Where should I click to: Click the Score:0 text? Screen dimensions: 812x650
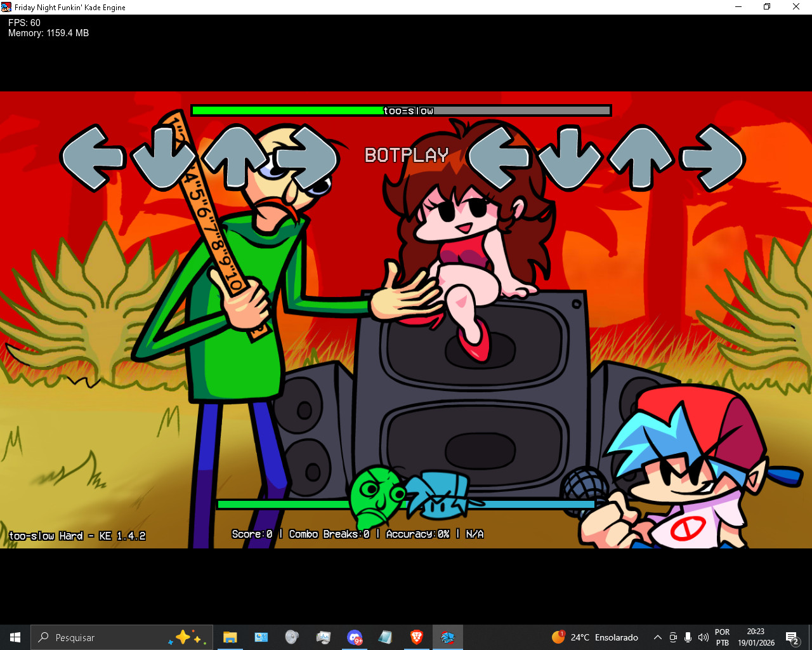pos(252,534)
